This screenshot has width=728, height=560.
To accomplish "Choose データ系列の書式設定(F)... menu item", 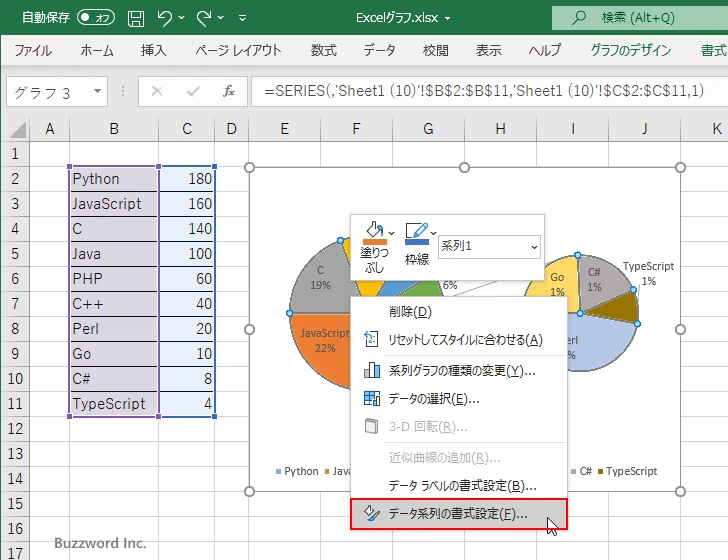I will tap(459, 514).
